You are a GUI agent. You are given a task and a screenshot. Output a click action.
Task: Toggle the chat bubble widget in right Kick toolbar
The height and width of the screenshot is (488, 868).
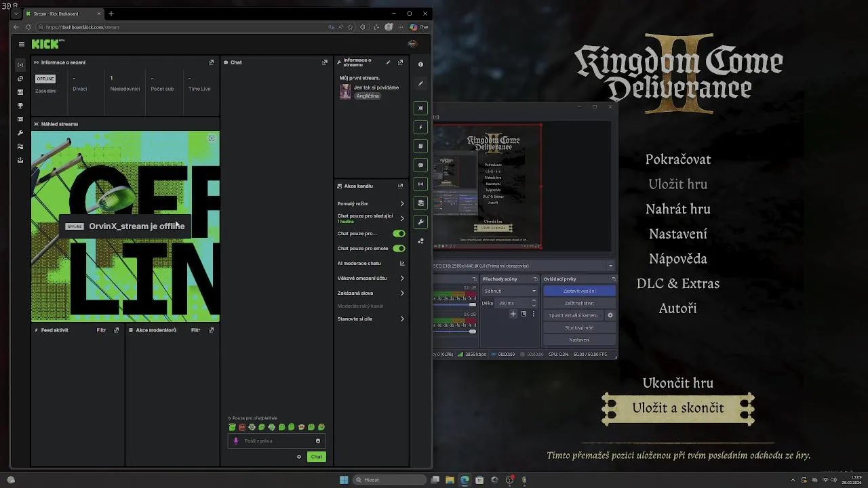click(x=420, y=165)
